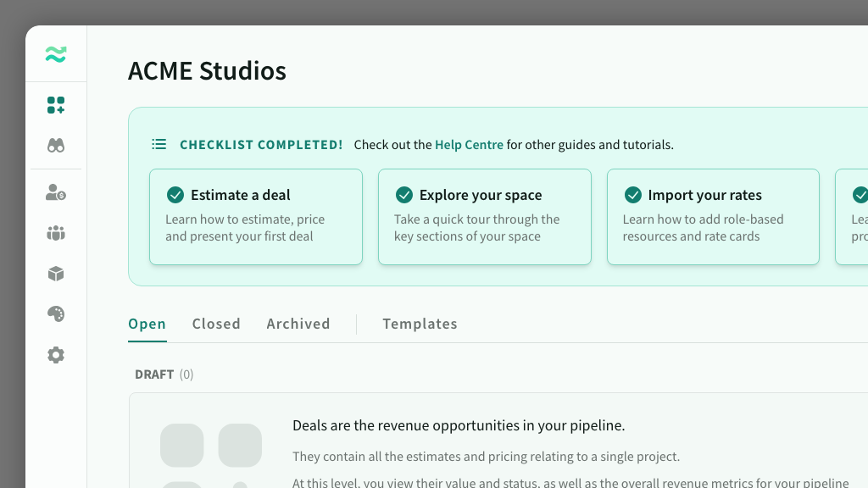Switch to the Archived tab

(x=298, y=324)
